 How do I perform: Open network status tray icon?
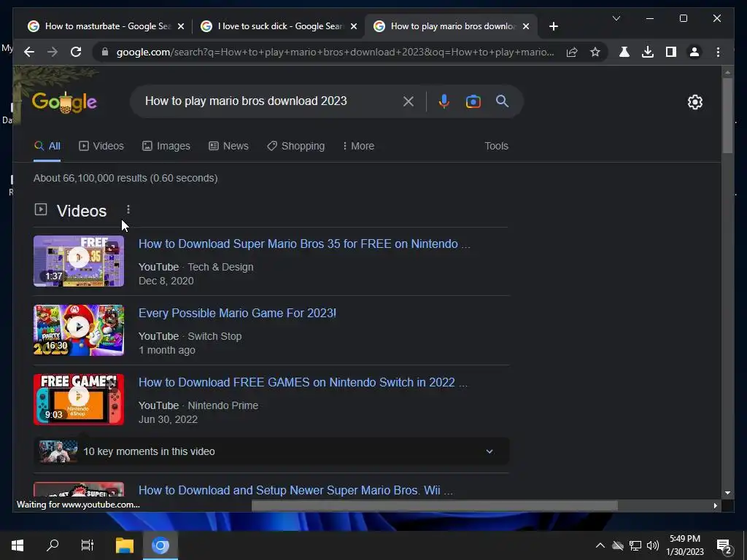(635, 545)
